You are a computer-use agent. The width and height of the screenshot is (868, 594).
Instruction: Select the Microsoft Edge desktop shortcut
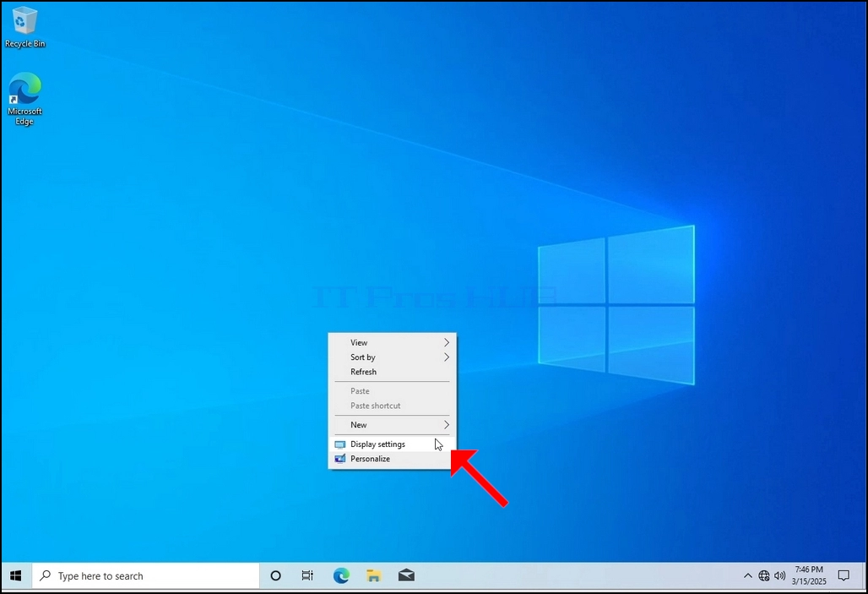[24, 99]
